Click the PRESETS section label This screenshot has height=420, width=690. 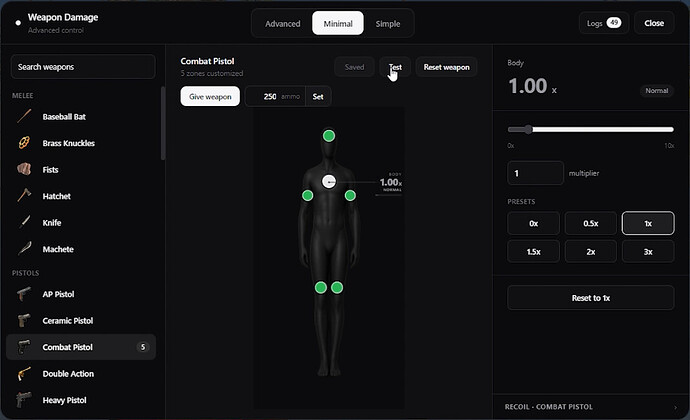click(x=521, y=201)
